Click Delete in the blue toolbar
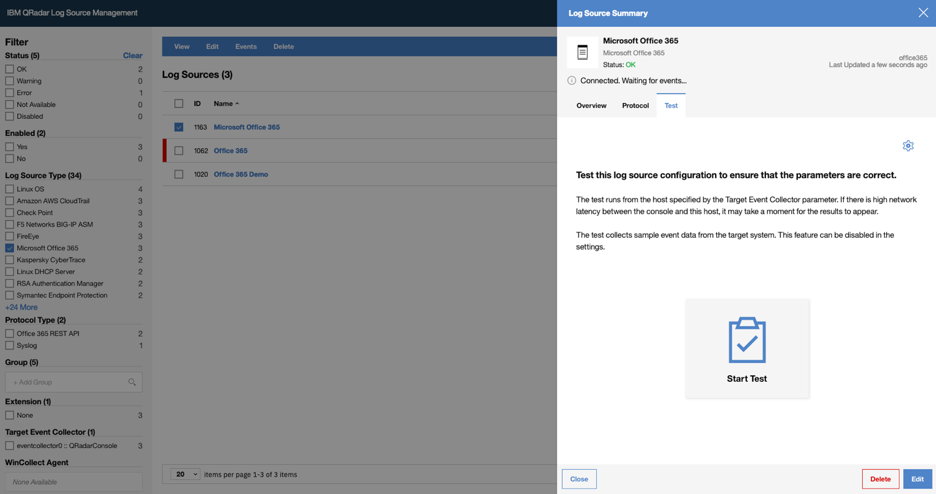Viewport: 936px width, 494px height. point(284,47)
